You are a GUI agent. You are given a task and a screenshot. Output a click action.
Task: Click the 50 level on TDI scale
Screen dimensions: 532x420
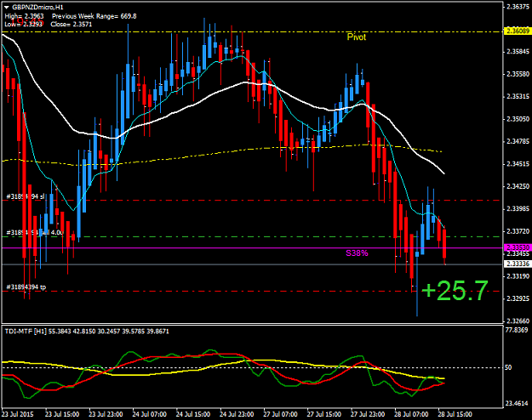click(x=508, y=367)
